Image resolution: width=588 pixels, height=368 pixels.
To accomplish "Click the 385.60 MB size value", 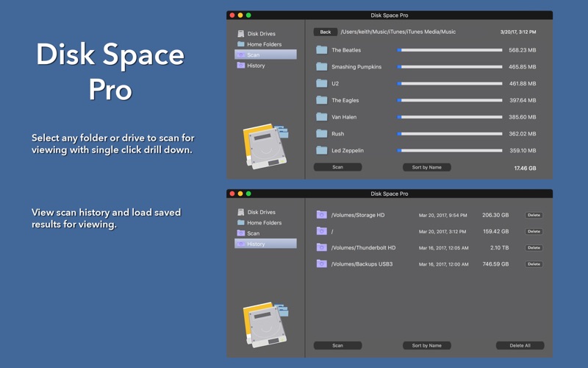I will pos(523,117).
